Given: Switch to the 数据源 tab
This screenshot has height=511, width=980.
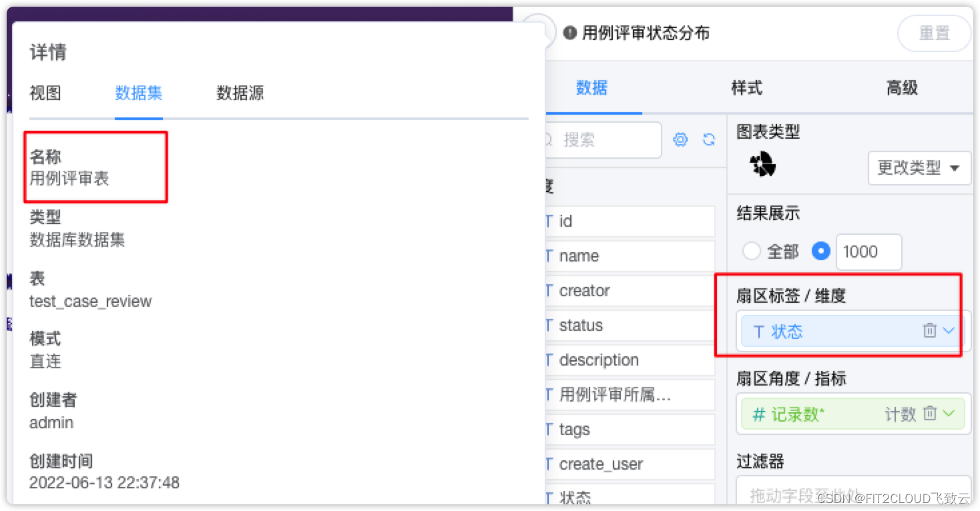Looking at the screenshot, I should pos(239,93).
